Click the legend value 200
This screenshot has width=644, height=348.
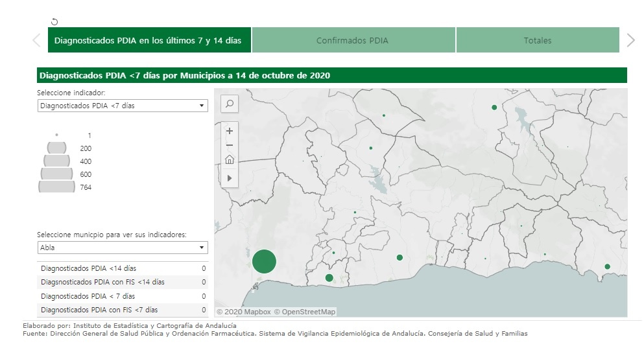tap(86, 148)
